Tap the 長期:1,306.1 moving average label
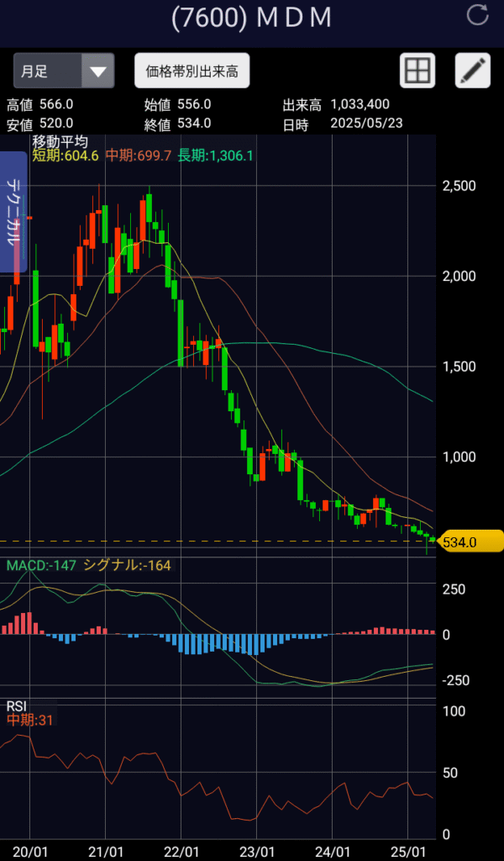 [x=215, y=156]
